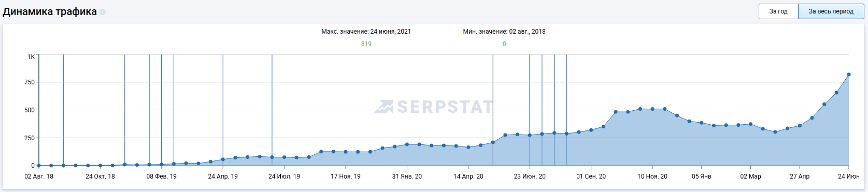Select the data point above 23 Июн. 20
The width and height of the screenshot is (868, 192).
coord(530,135)
